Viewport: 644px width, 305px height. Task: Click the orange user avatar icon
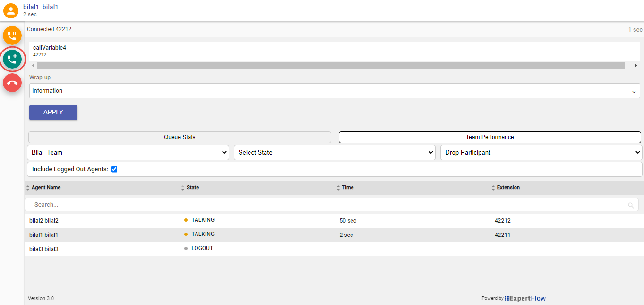pyautogui.click(x=10, y=10)
